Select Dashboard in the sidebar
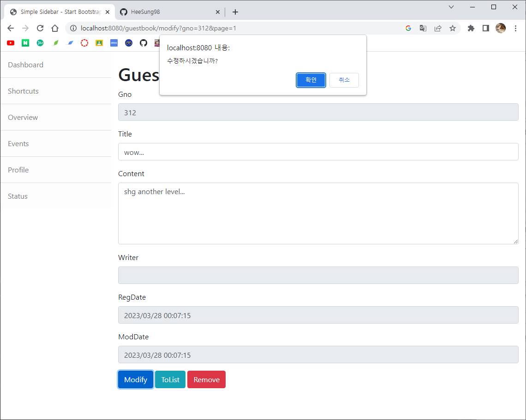This screenshot has width=526, height=420. (x=26, y=65)
